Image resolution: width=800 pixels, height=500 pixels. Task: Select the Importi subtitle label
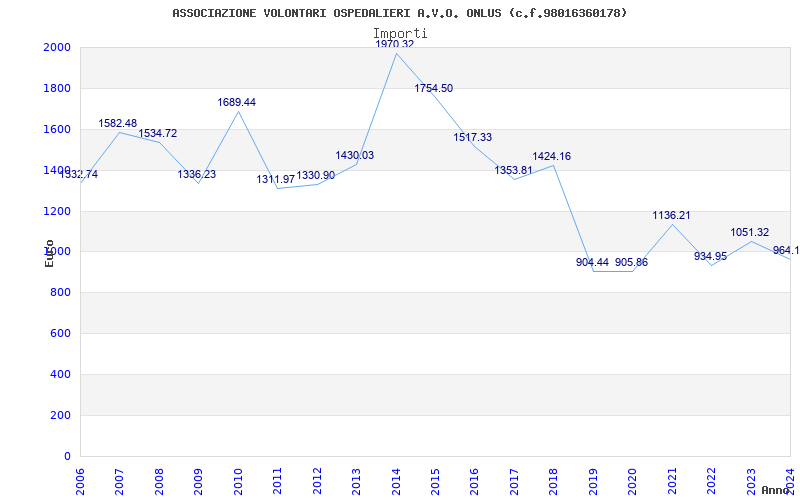click(400, 33)
